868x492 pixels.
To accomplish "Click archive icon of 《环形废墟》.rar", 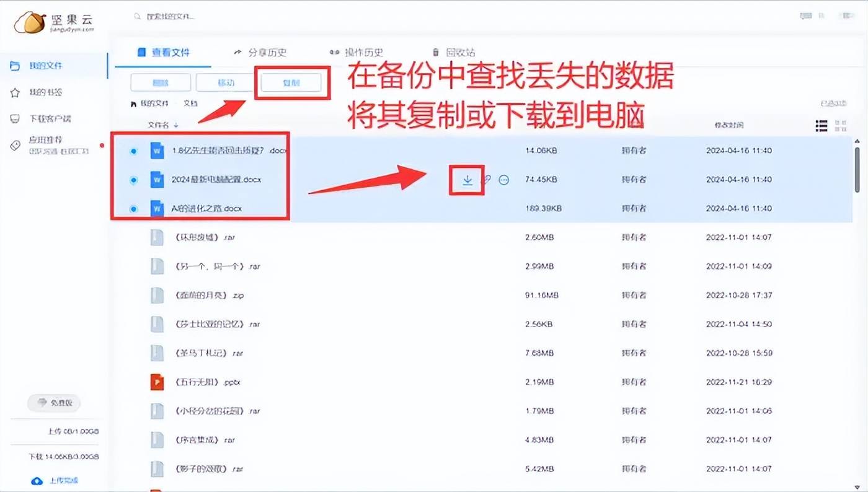I will 157,237.
